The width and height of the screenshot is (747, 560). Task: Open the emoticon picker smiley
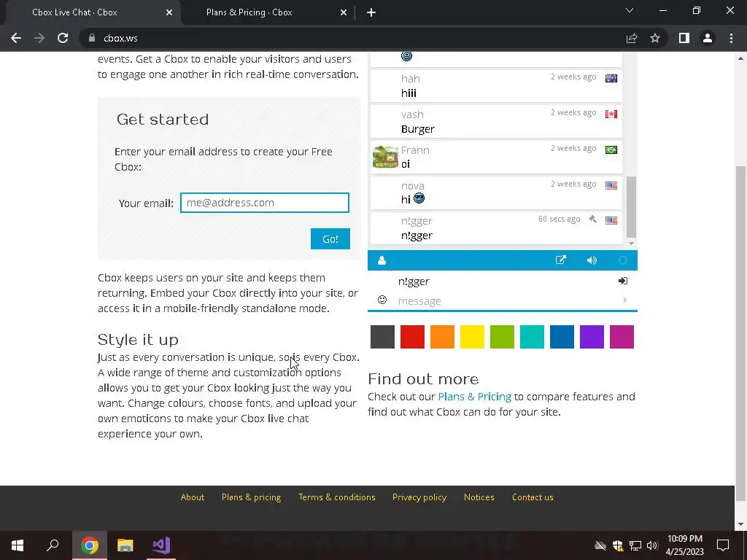coord(382,300)
